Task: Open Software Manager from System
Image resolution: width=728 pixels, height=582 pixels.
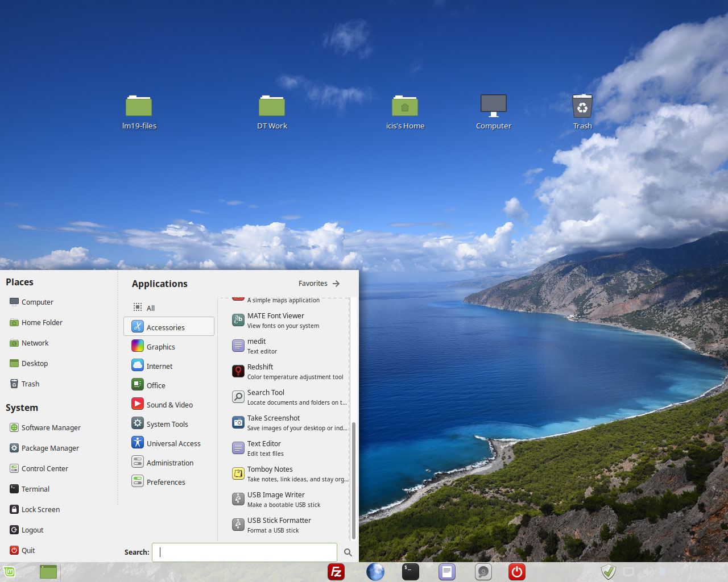Action: point(51,427)
